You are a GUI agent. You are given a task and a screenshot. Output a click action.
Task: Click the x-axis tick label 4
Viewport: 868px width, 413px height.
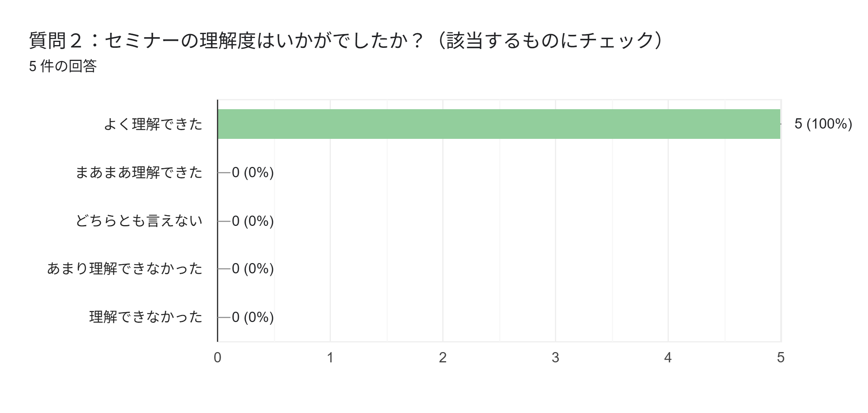coord(668,358)
